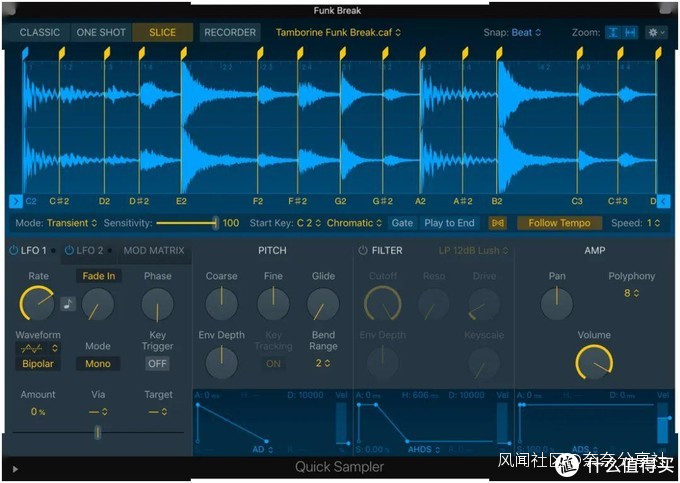Click the Sensitivity slider
Screen dimensions: 680x483
coord(186,223)
